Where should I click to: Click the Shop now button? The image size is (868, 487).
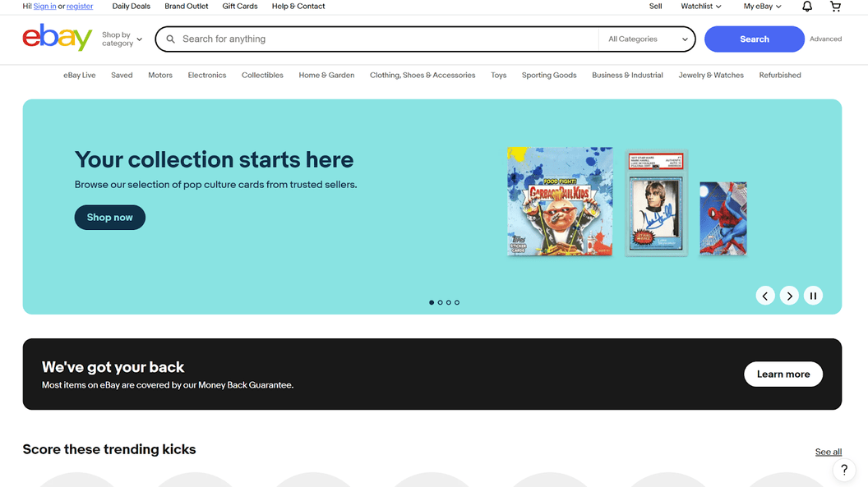[x=109, y=218]
